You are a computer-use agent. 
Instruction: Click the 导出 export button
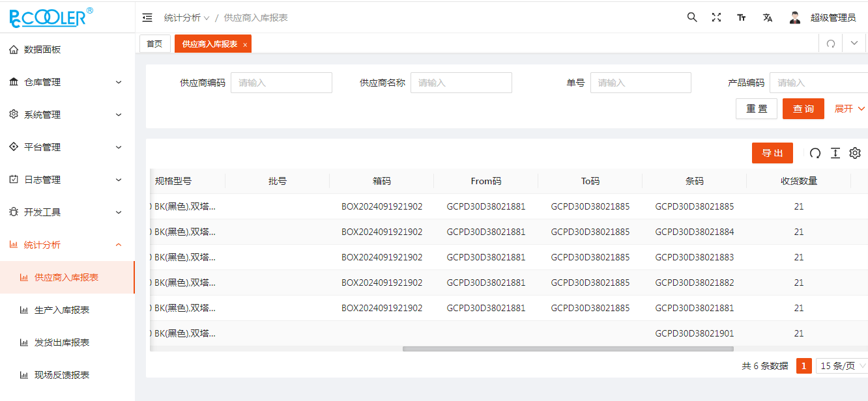772,152
